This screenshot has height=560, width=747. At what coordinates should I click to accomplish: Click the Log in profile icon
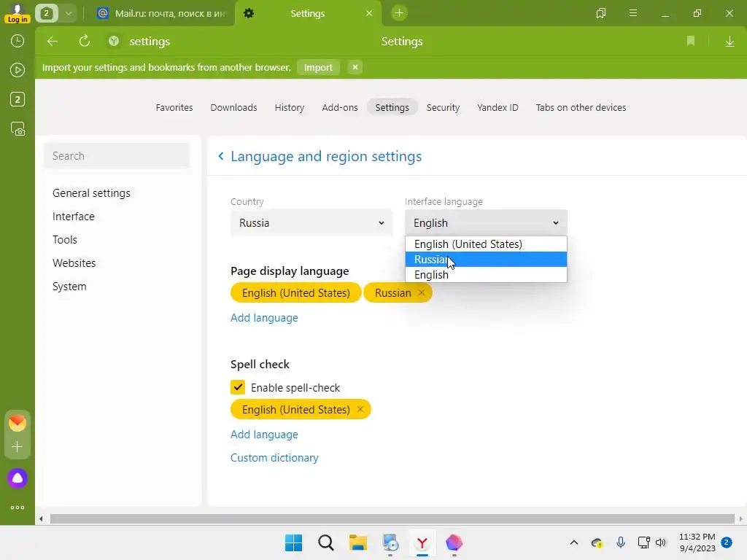click(x=18, y=13)
